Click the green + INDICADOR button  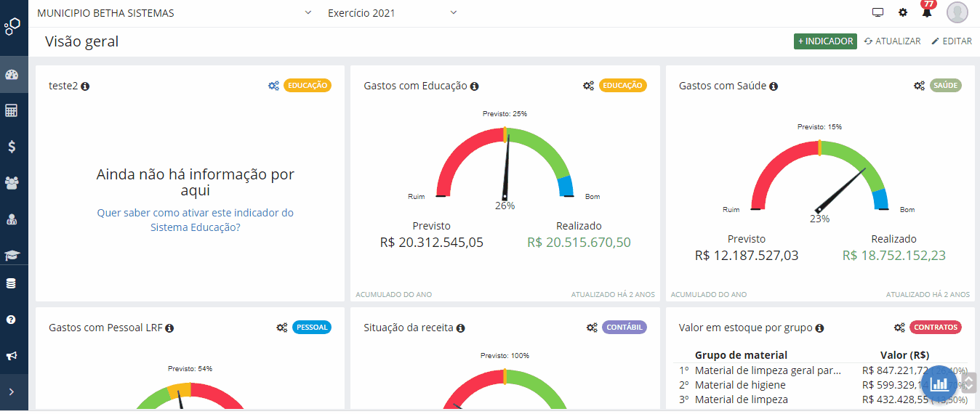pyautogui.click(x=825, y=41)
